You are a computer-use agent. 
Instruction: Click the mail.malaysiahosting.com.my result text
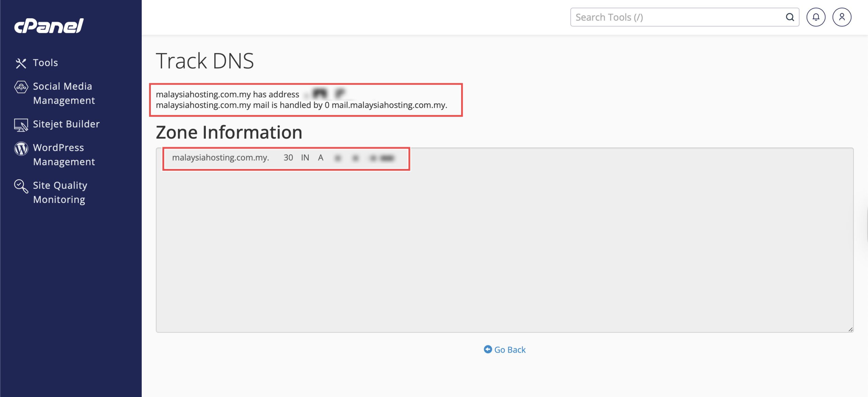(389, 105)
